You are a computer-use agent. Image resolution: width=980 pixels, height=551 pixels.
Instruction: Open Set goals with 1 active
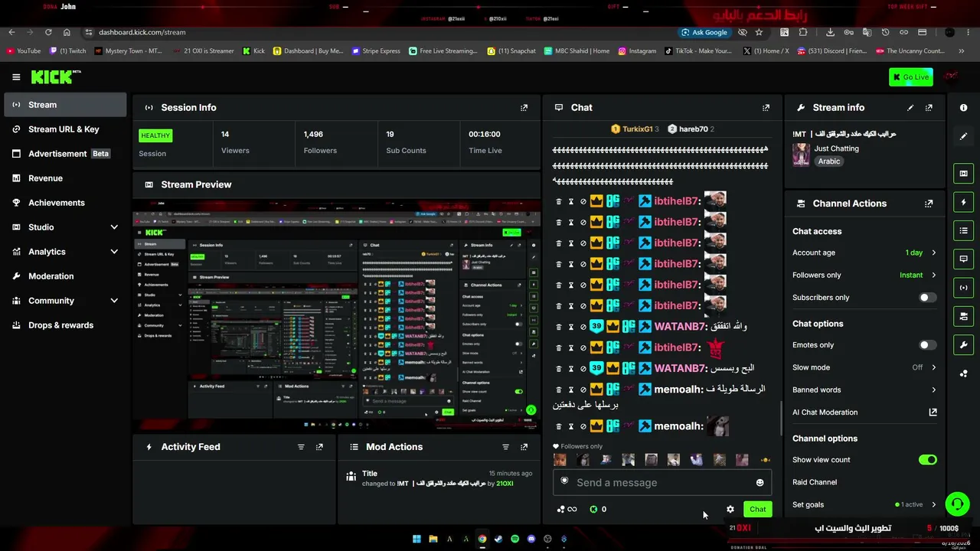[x=864, y=504]
